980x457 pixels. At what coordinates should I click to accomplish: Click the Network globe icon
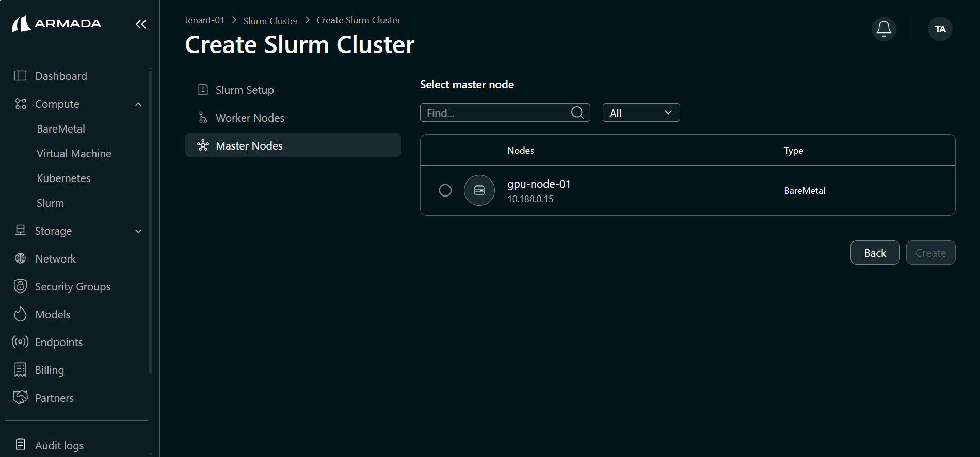pyautogui.click(x=20, y=258)
